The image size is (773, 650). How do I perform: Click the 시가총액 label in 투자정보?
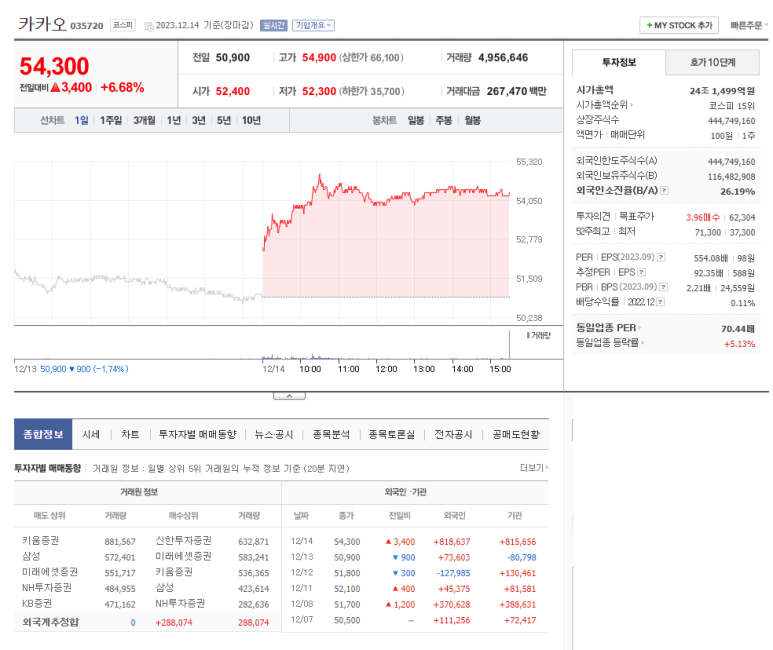pos(595,90)
